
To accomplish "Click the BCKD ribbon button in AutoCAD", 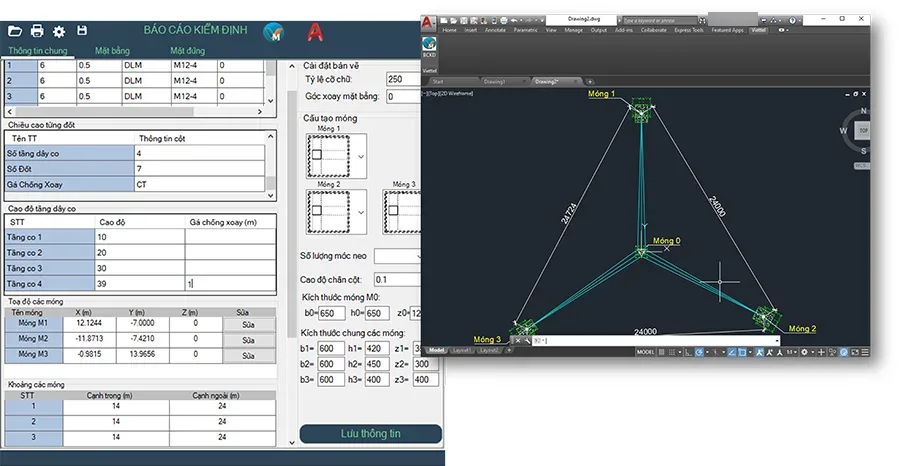I will click(429, 48).
